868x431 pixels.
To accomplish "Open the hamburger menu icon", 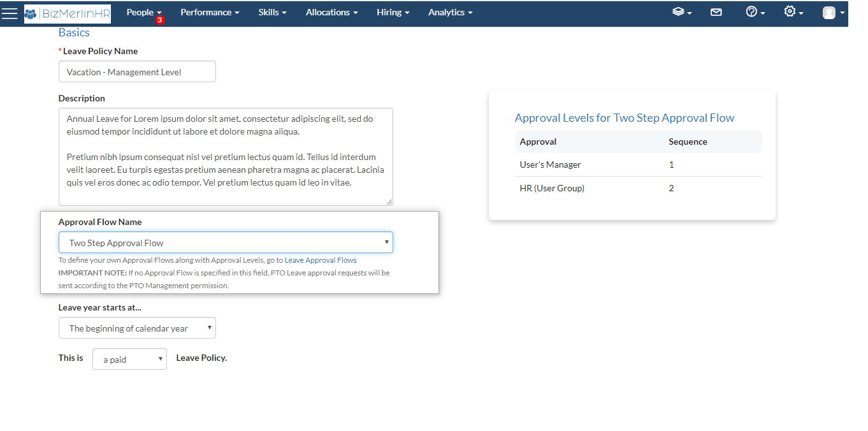I will [x=10, y=13].
